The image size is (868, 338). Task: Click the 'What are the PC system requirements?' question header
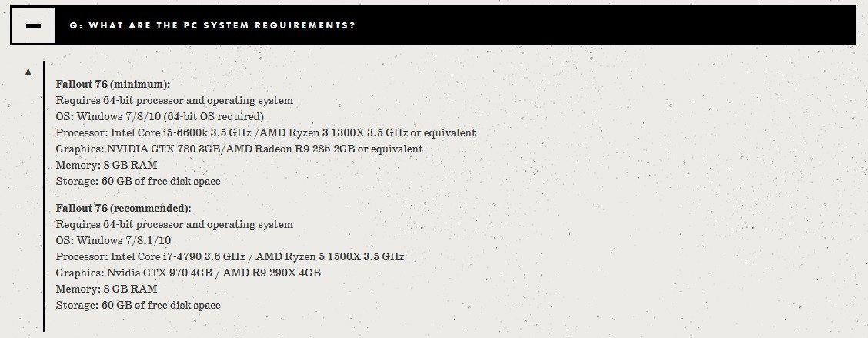(x=212, y=25)
